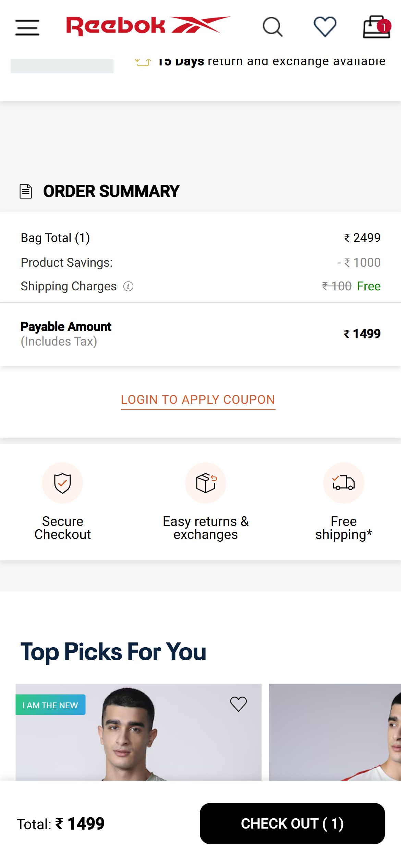Open the wishlist heart in header
The image size is (401, 868).
pos(325,27)
